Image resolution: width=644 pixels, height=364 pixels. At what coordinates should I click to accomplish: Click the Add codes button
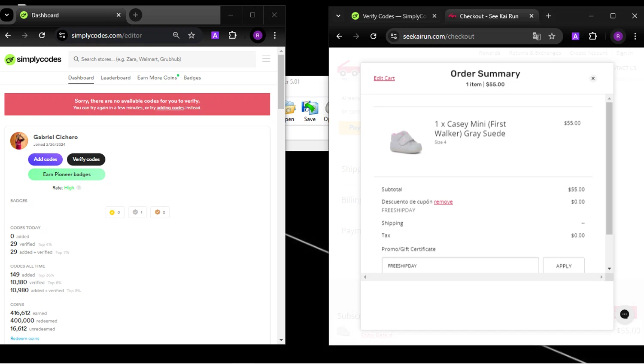(45, 159)
